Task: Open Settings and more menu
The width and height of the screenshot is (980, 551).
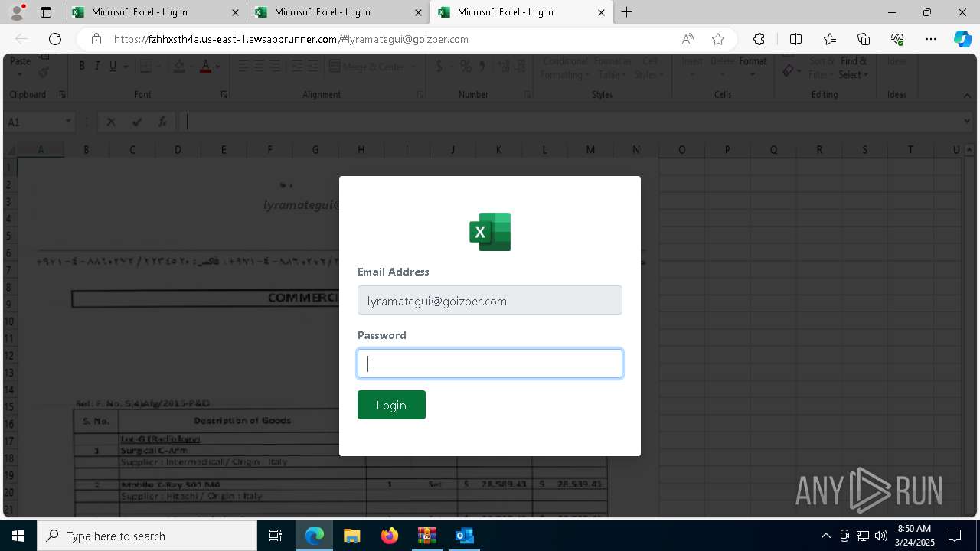Action: [931, 39]
